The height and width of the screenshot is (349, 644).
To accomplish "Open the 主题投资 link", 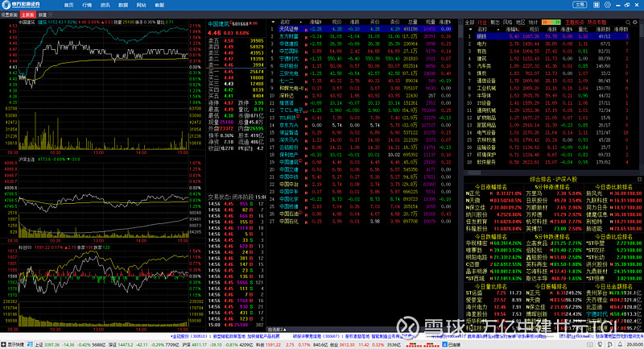I will pos(575,23).
